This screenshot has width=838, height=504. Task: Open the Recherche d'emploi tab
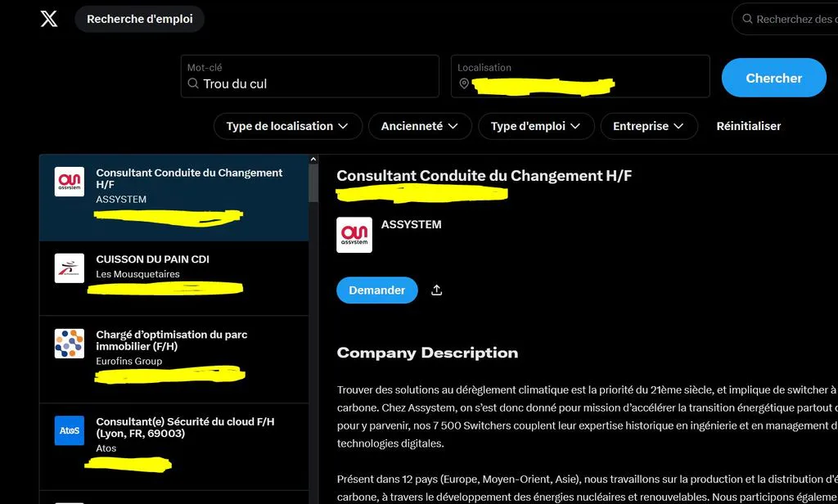139,19
